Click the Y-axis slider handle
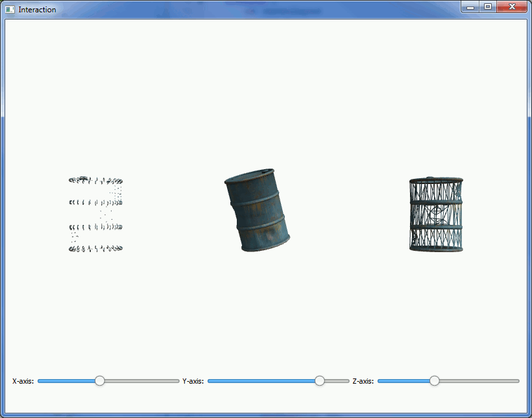The height and width of the screenshot is (418, 532). (x=320, y=381)
